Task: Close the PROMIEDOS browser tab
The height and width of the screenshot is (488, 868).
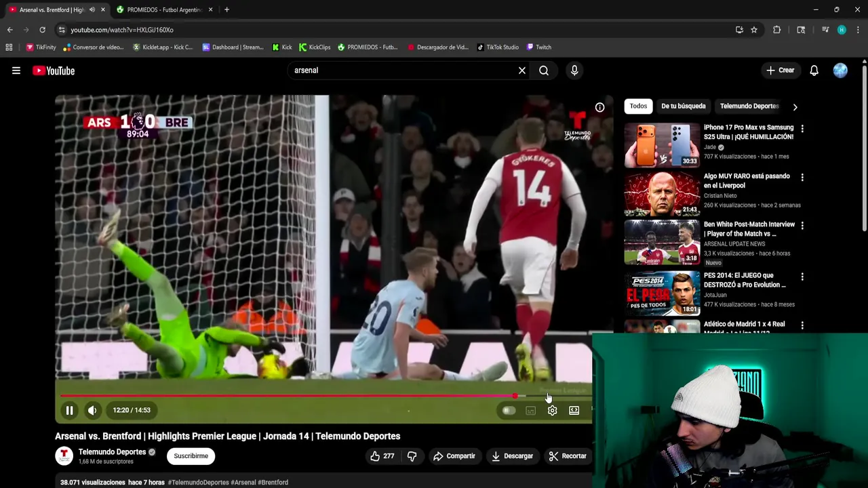Action: pos(210,9)
